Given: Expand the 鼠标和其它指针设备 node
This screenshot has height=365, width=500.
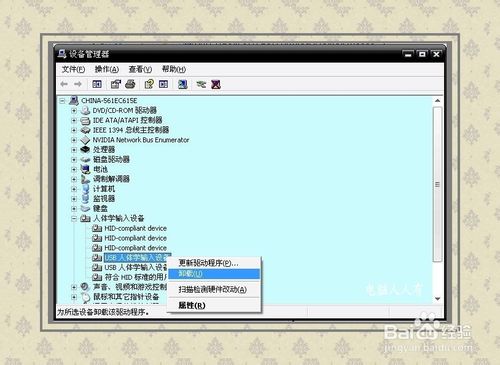Looking at the screenshot, I should point(74,297).
